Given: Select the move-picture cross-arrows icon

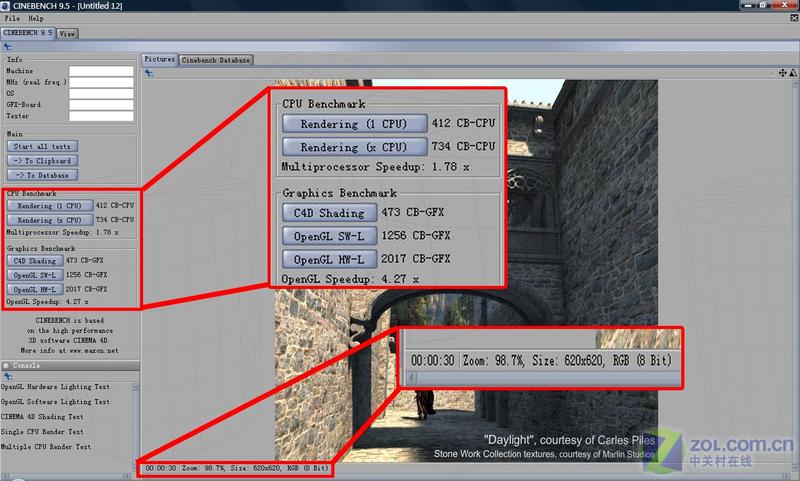Looking at the screenshot, I should pos(782,73).
